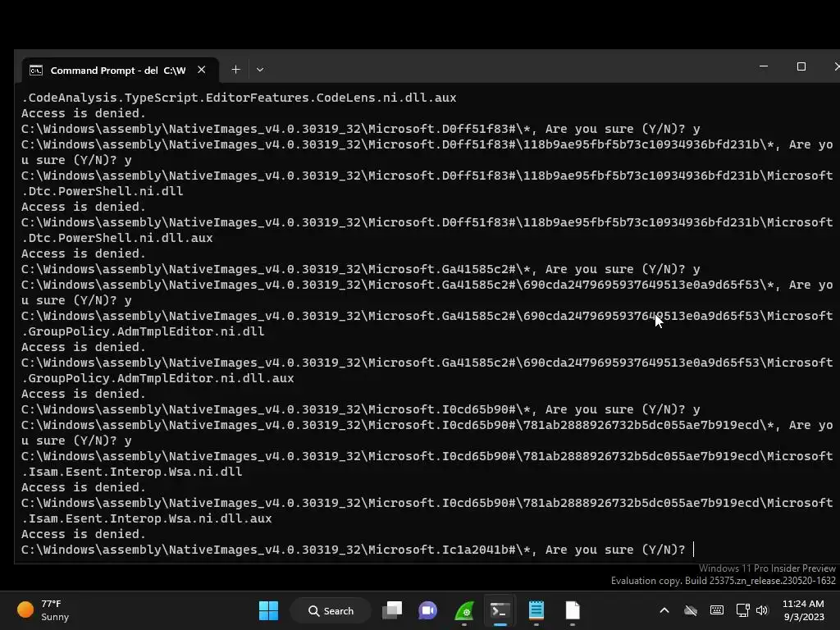Click .CodeAnalysis.TypeScript.EditorFeatures.CodeLens.ni.dll.aux text
This screenshot has height=630, width=840.
239,98
